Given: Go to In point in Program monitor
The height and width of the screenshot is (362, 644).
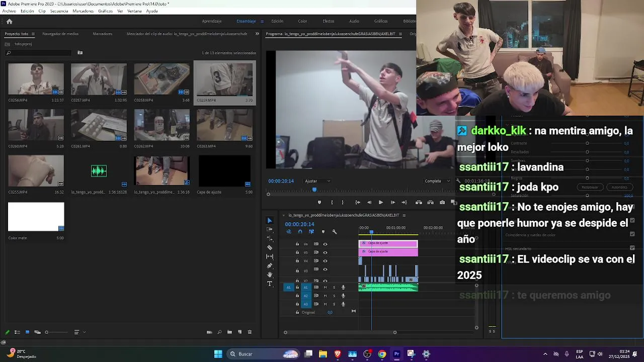Looking at the screenshot, I should (x=358, y=202).
